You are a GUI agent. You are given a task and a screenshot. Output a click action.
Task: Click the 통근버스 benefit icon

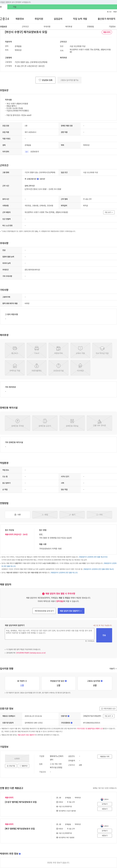point(15,350)
